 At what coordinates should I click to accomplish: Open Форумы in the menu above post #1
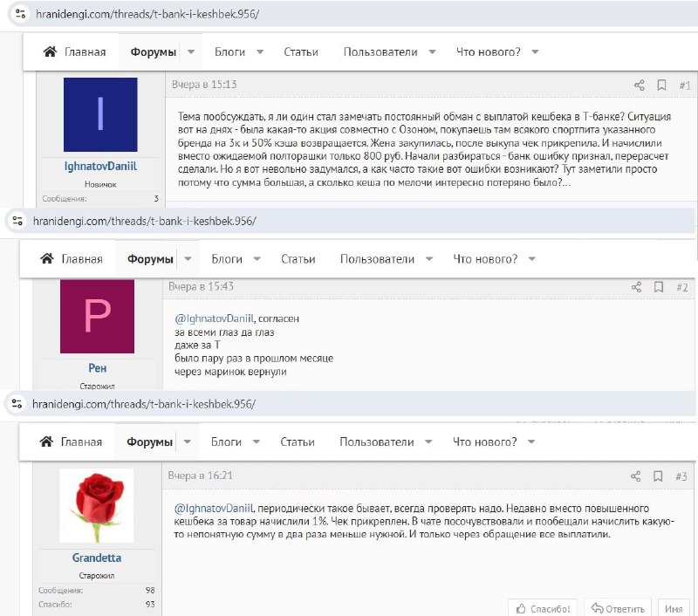pos(154,52)
